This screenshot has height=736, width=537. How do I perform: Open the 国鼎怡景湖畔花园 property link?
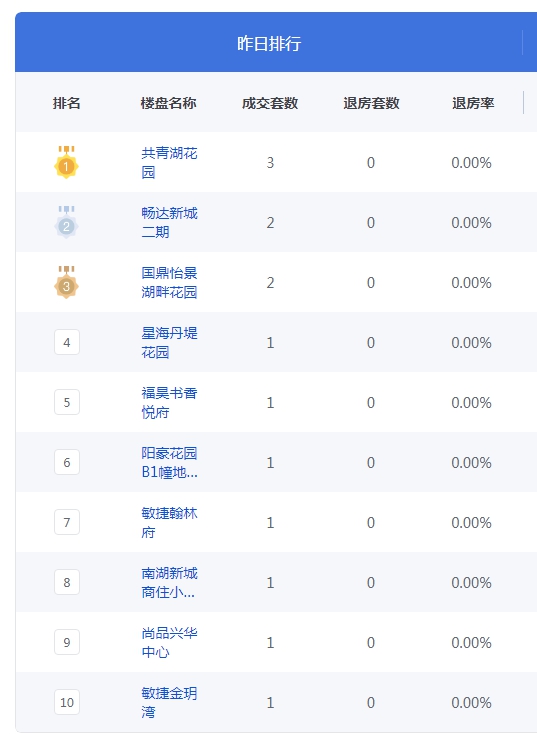169,283
